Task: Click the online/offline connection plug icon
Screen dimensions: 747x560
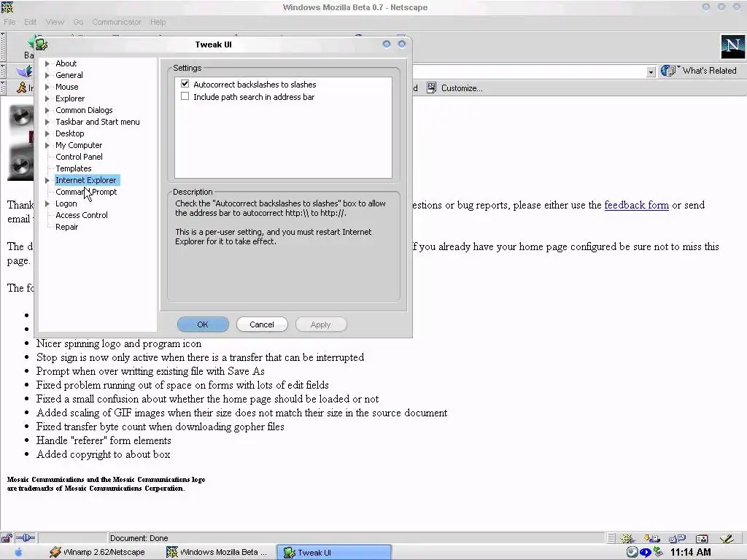Action: [x=25, y=538]
